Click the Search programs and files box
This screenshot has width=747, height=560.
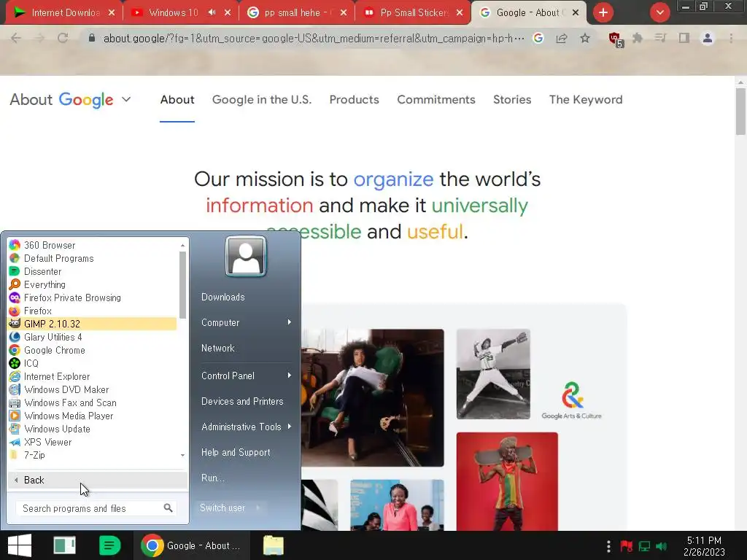coord(96,508)
